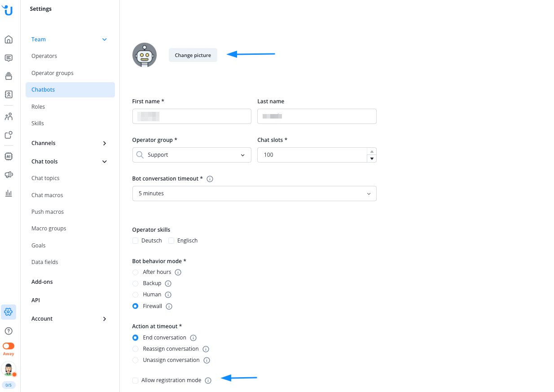The width and height of the screenshot is (554, 392).
Task: Choose Reassign conversation at timeout
Action: click(x=135, y=349)
